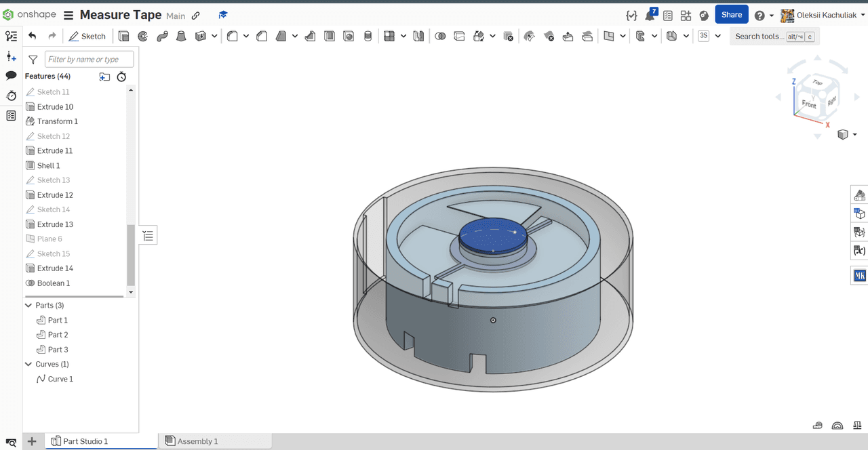This screenshot has height=450, width=868.
Task: Start rollback timer next to Features header
Action: click(121, 77)
